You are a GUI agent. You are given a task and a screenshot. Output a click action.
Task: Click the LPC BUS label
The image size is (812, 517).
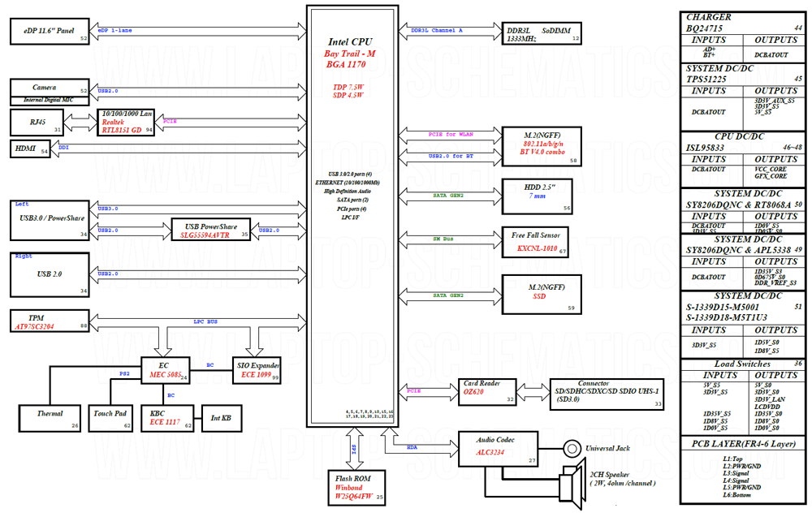pos(205,322)
